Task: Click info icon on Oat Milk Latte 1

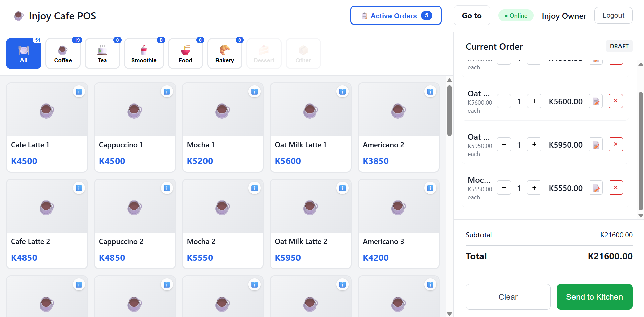Action: click(x=342, y=91)
